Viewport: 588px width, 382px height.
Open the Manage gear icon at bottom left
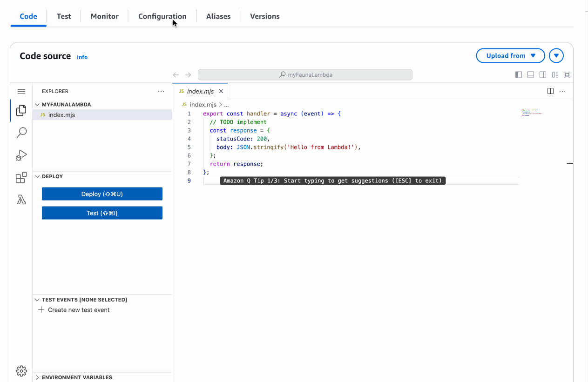(x=21, y=371)
